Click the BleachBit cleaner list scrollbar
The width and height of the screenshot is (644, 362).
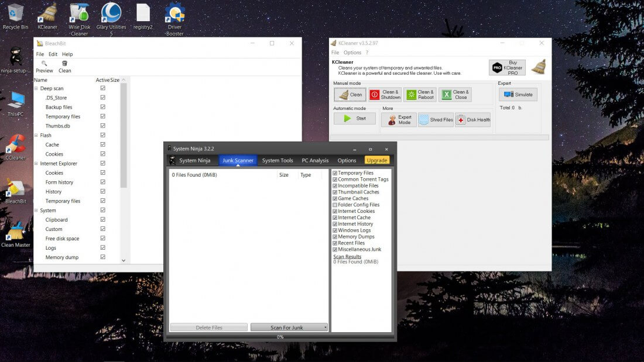pyautogui.click(x=123, y=135)
